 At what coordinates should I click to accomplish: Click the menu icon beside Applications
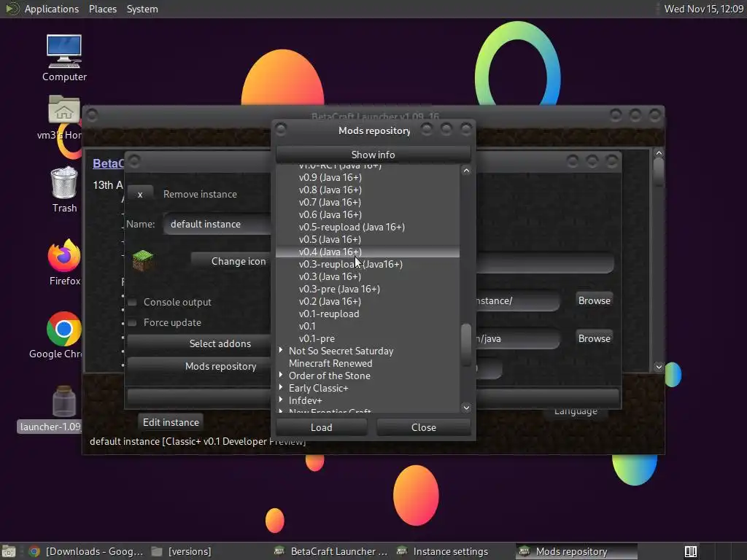[12, 9]
